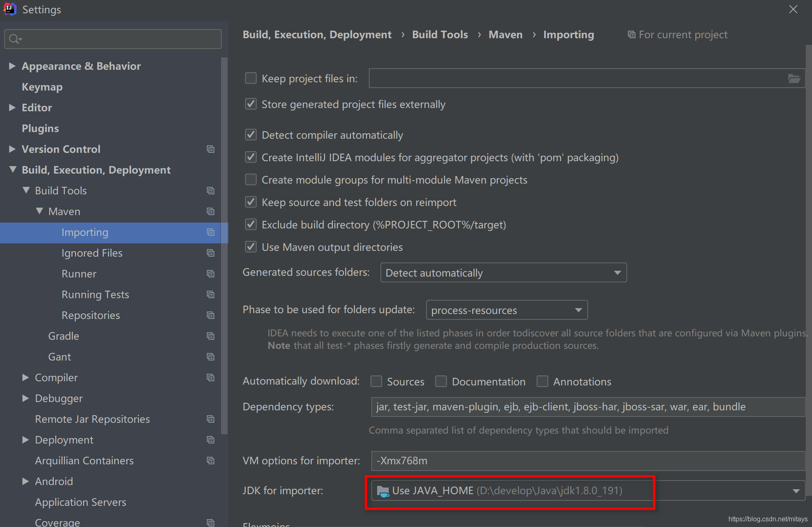Expand the Editor tree node

(x=12, y=108)
